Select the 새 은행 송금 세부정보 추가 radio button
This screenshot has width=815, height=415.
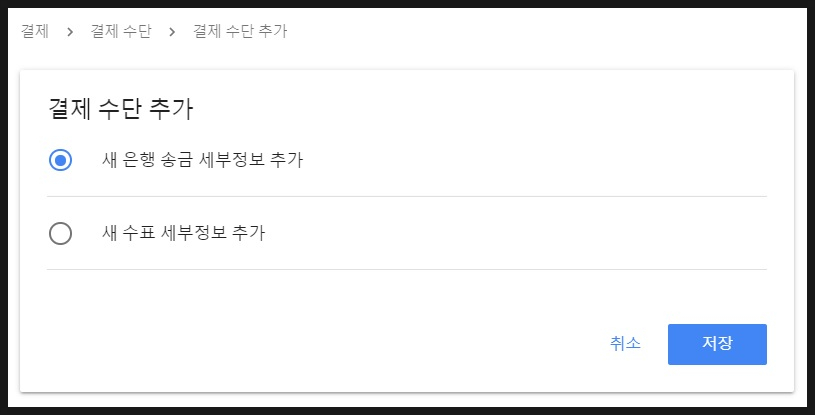pyautogui.click(x=60, y=160)
